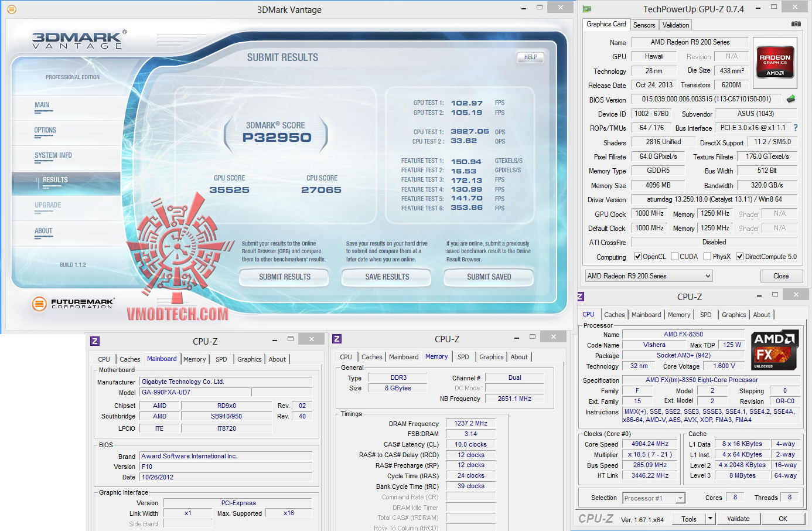Click the Tools button in CPU-Z
Screen dimensions: 812x531
[689, 519]
